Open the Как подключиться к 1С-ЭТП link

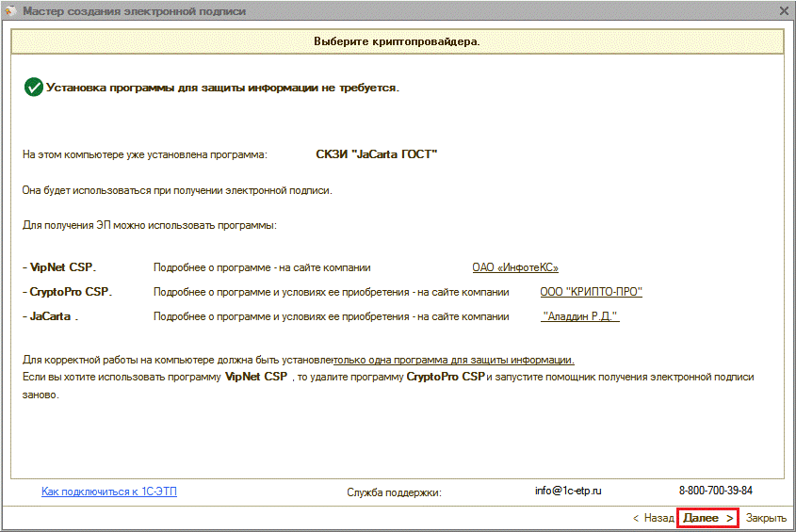(109, 492)
